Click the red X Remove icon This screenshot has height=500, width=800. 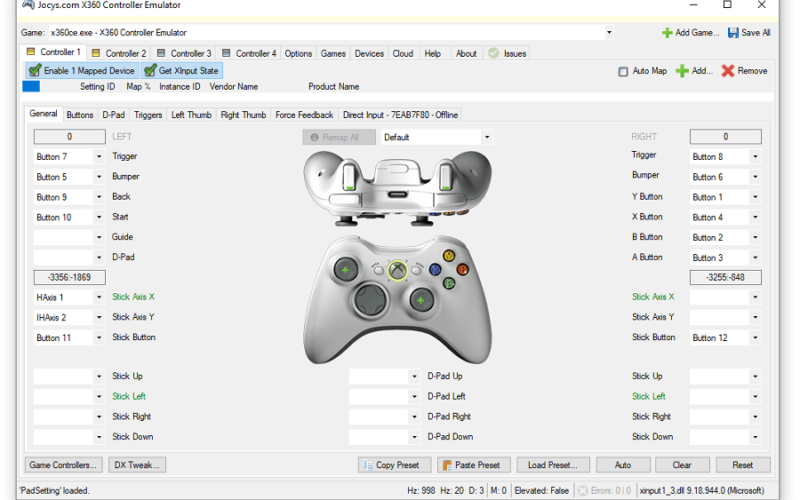point(728,71)
